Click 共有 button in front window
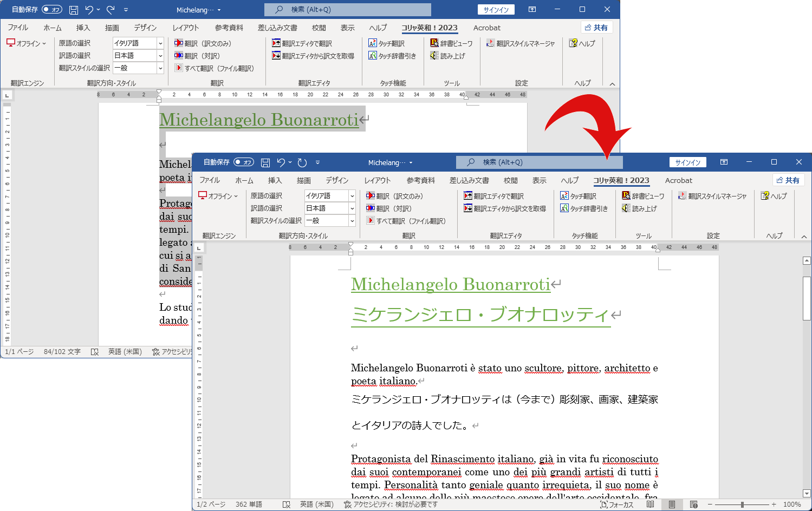The image size is (812, 511). tap(788, 180)
